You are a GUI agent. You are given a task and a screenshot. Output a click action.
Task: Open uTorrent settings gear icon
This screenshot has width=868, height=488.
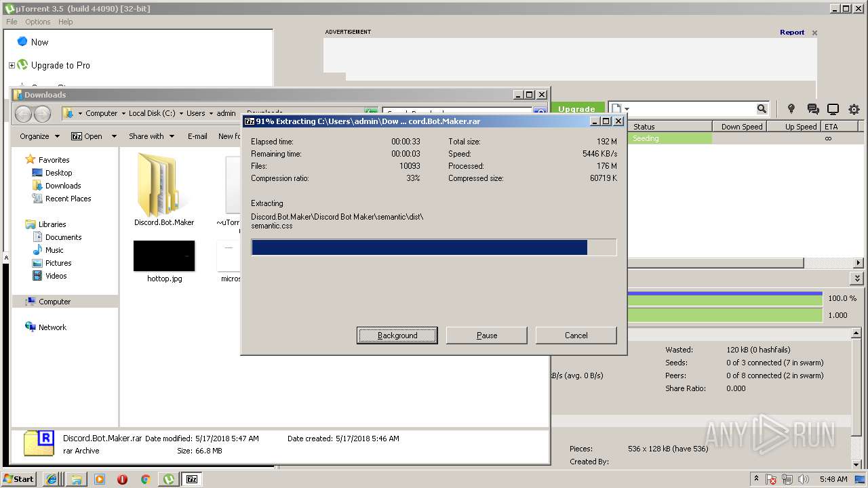(x=854, y=109)
